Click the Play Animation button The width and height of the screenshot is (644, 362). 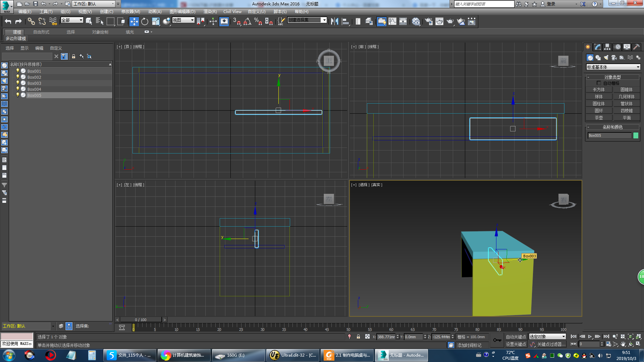tap(590, 337)
